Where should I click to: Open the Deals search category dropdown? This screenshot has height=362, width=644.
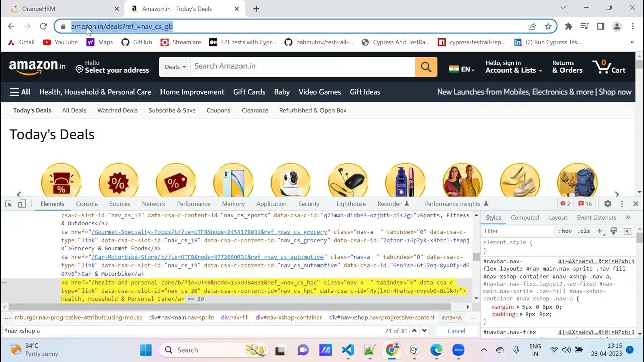tap(175, 67)
